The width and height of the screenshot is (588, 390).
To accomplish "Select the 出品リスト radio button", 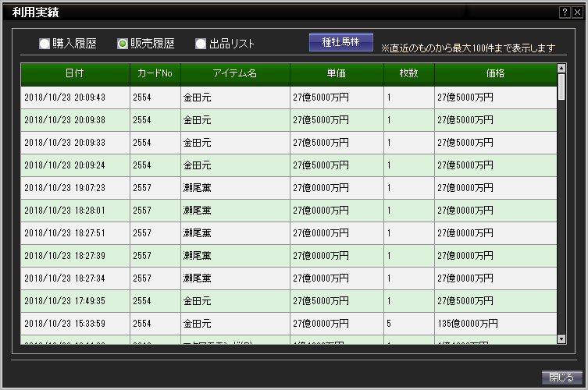I will click(201, 44).
